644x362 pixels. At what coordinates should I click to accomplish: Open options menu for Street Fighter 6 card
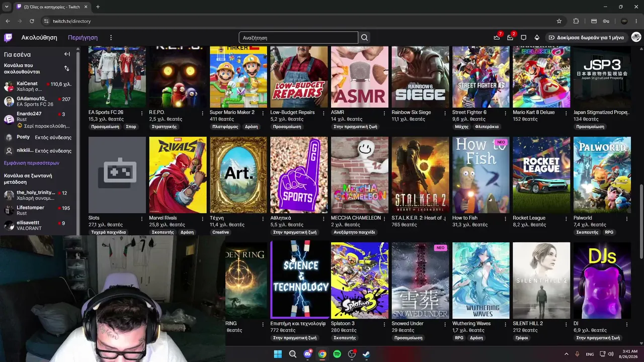coord(506,113)
